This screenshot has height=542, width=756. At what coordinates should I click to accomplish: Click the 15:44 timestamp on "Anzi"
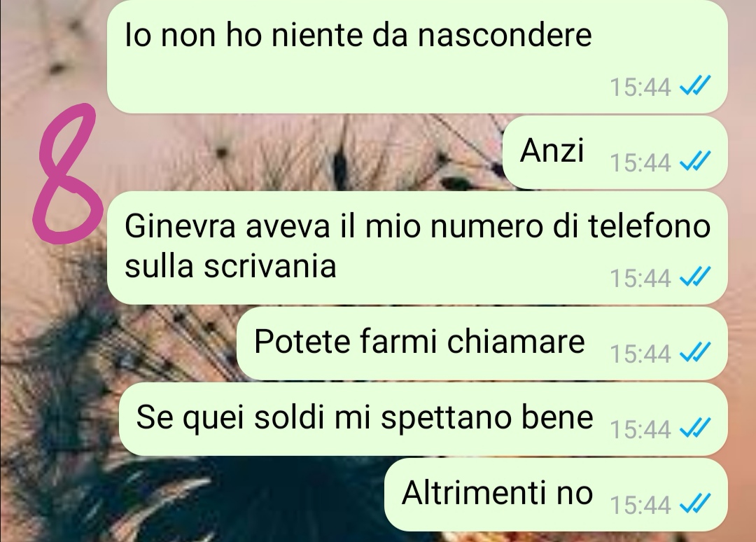(x=640, y=162)
